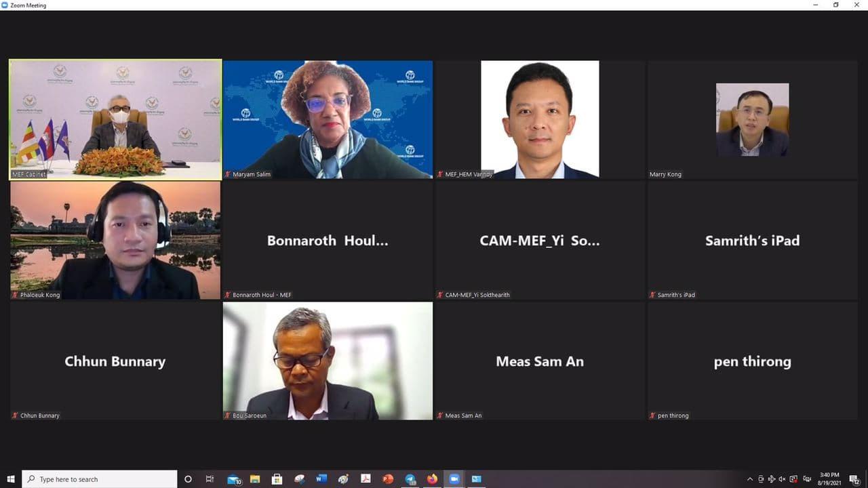Viewport: 868px width, 488px height.
Task: Open the notification center with 12 alerts
Action: click(x=854, y=479)
